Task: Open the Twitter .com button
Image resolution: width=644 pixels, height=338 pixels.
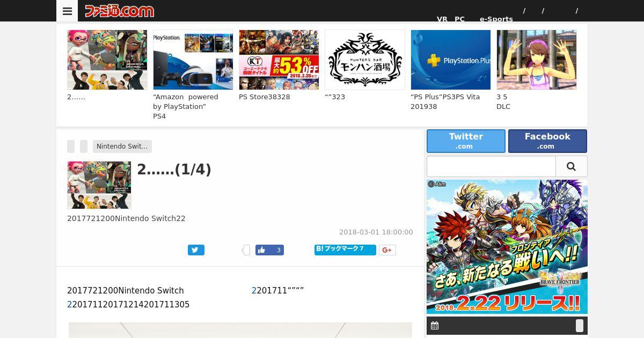Action: (x=466, y=141)
